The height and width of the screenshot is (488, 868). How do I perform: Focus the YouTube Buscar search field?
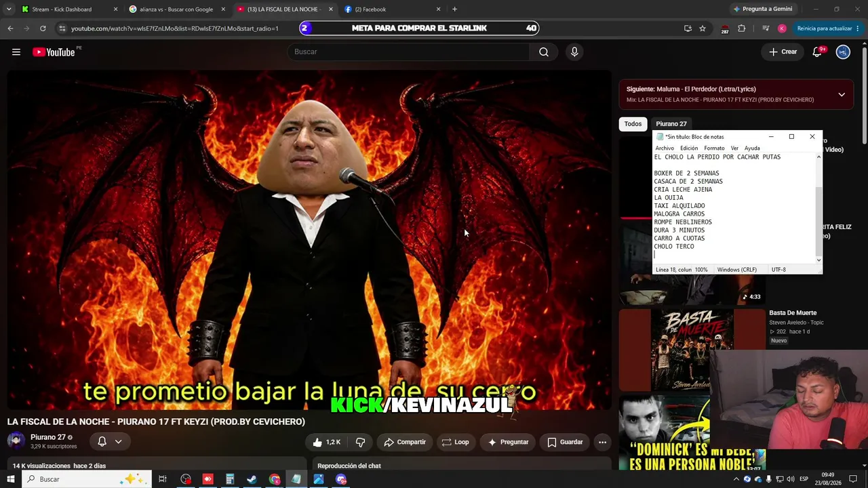point(409,52)
